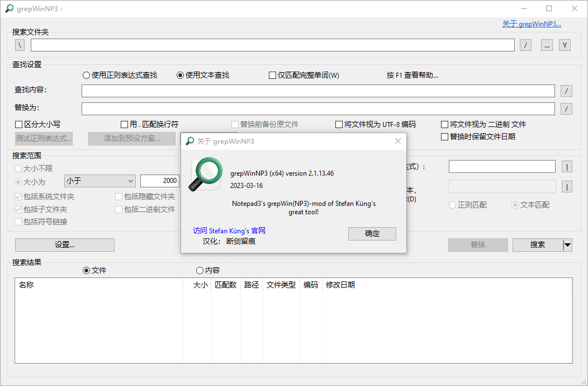The height and width of the screenshot is (386, 588).
Task: Click the "/" icon beside 查找内容 field
Action: tap(566, 91)
